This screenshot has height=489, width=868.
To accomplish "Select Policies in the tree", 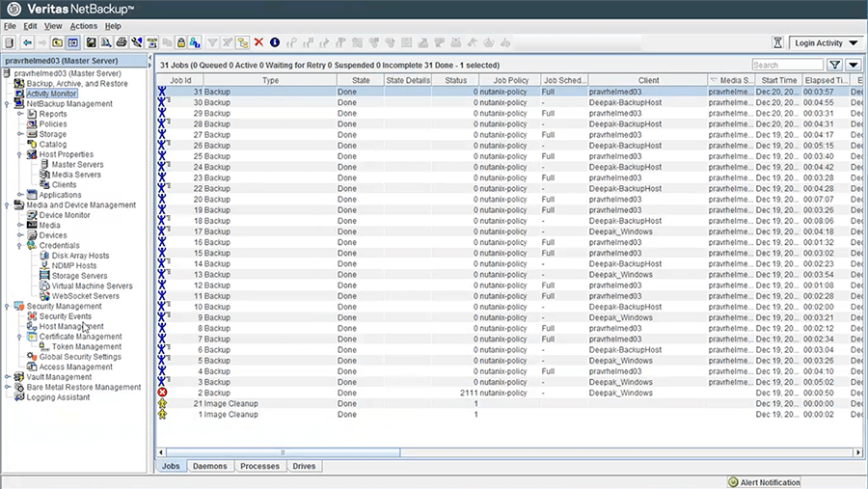I will 53,124.
